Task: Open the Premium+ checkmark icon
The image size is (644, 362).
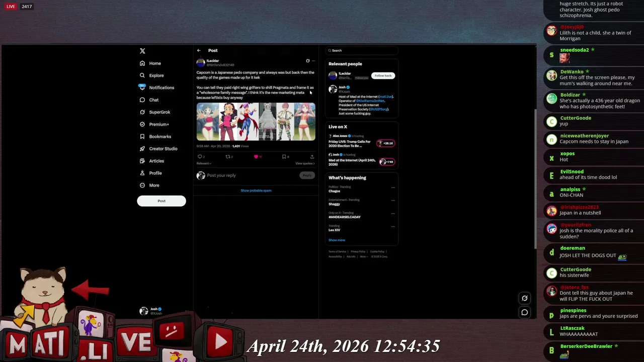Action: (142, 124)
